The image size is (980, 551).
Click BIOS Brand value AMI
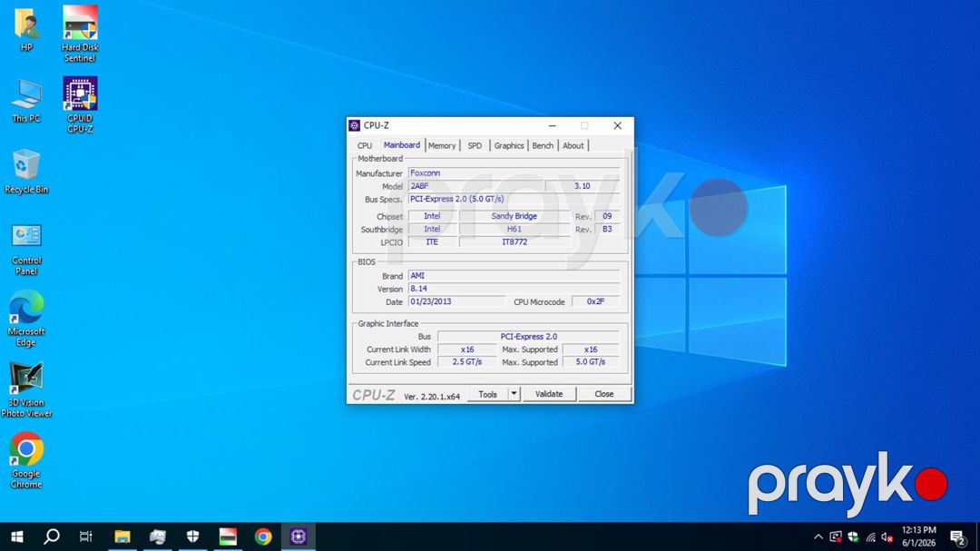[x=514, y=276]
